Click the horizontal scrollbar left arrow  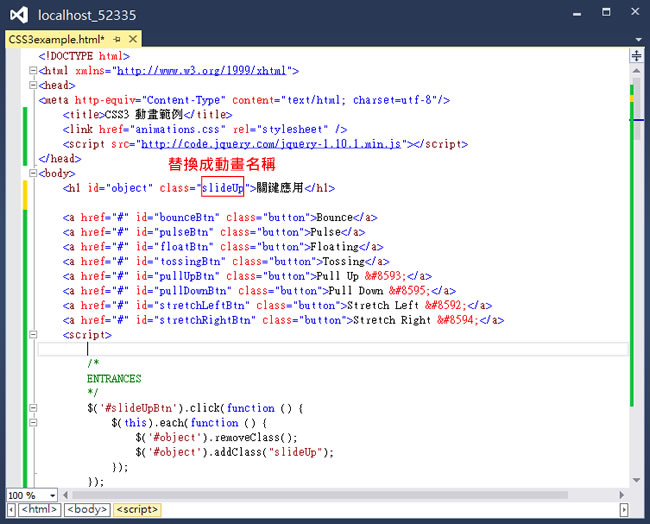pyautogui.click(x=65, y=495)
